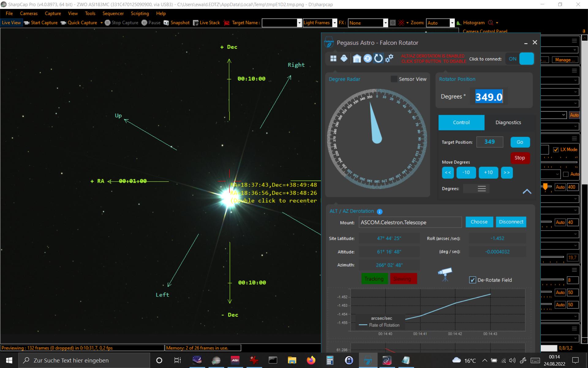This screenshot has width=588, height=368.
Task: Click the Start Capture toolbar button
Action: (x=41, y=23)
